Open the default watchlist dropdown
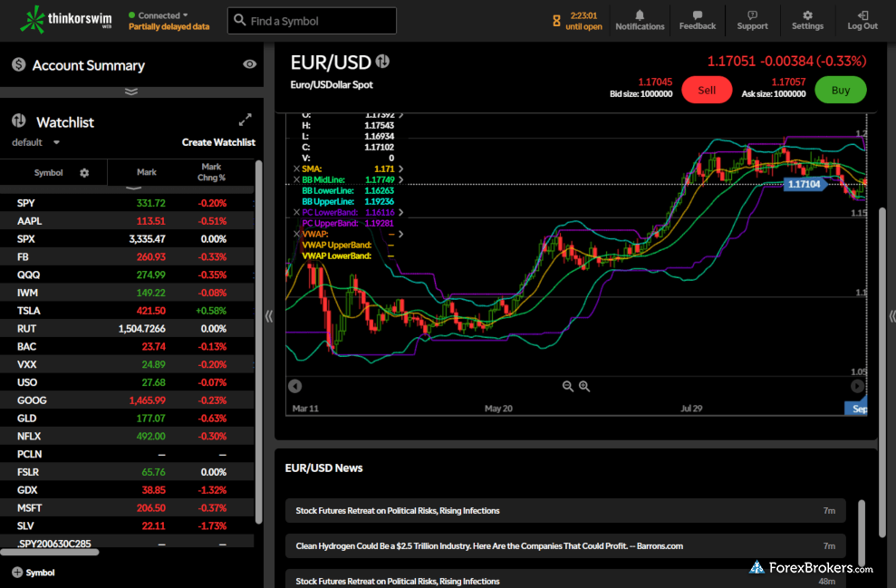The width and height of the screenshot is (896, 588). 35,142
